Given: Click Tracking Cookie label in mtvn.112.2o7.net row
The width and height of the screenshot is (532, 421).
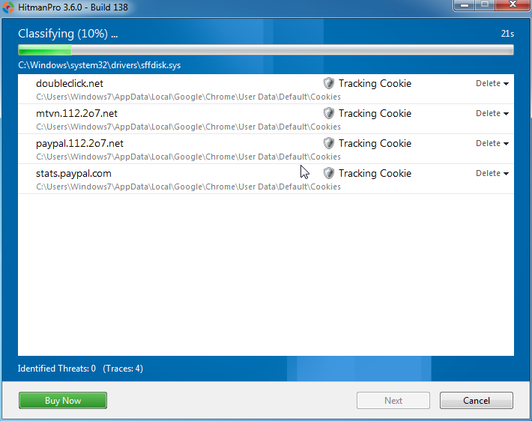Looking at the screenshot, I should coord(375,113).
